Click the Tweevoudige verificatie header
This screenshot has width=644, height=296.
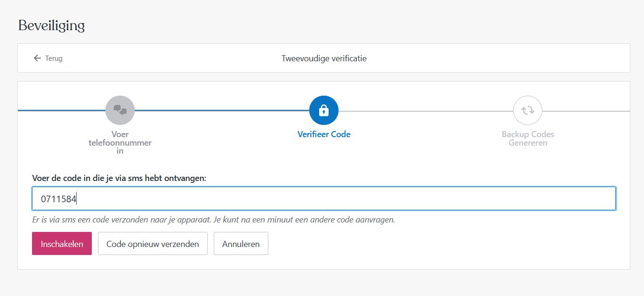pos(323,58)
